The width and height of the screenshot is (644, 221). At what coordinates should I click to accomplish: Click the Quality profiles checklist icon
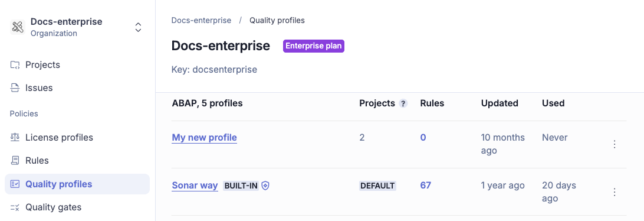(x=15, y=184)
